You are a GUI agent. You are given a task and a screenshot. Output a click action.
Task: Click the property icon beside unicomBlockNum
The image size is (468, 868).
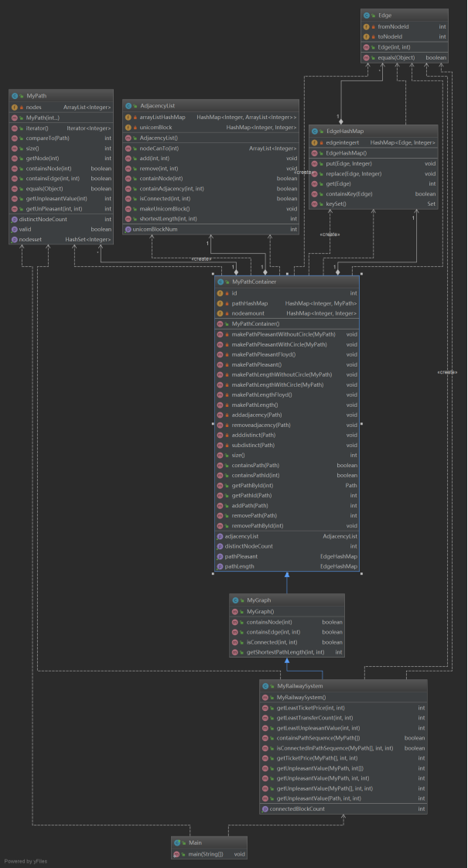coord(128,229)
